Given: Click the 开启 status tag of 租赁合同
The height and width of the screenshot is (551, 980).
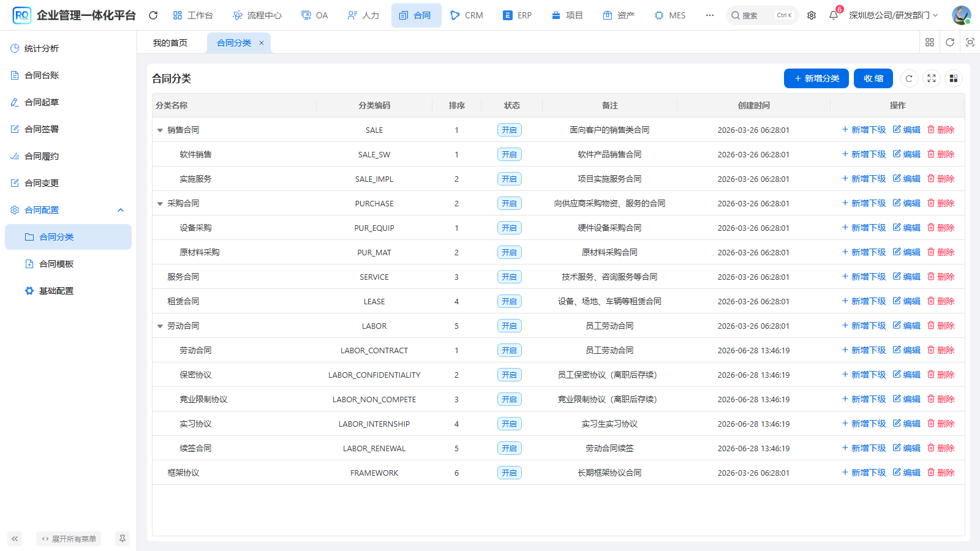Looking at the screenshot, I should (510, 301).
